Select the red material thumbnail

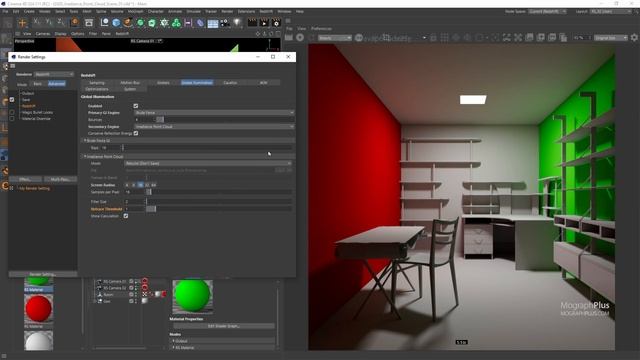tap(38, 309)
